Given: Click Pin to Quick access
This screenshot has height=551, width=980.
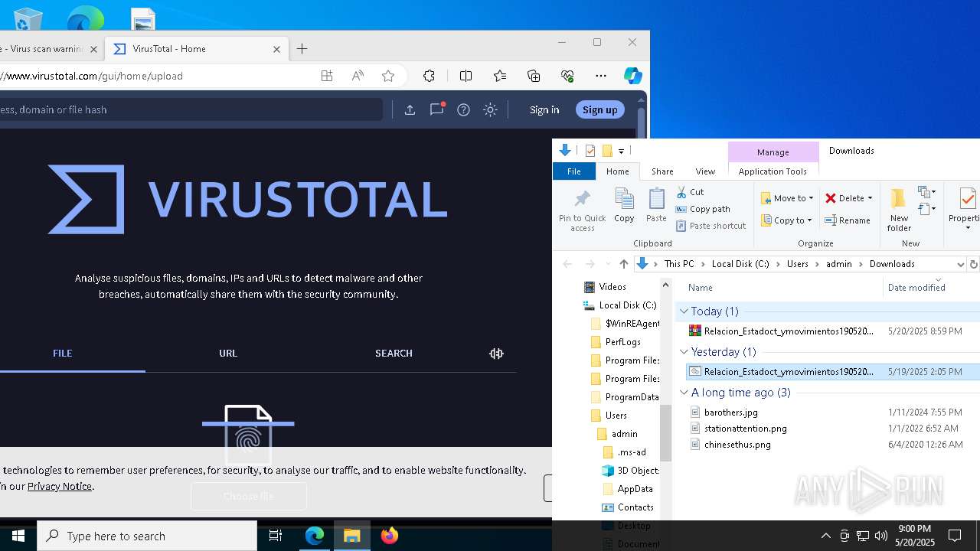Looking at the screenshot, I should click(x=582, y=210).
